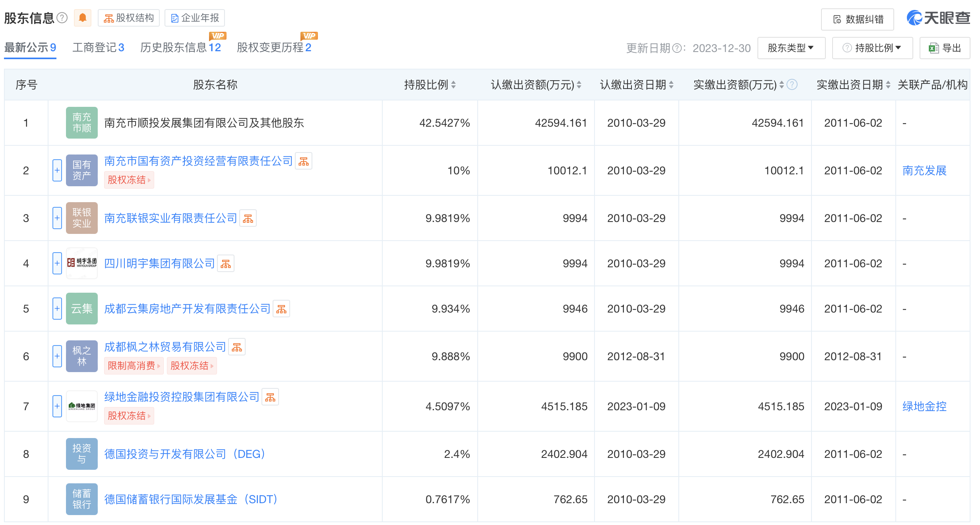Viewport: 980px width, 525px height.
Task: Expand row 7 绿地金融投资控股 plus toggle
Action: [x=57, y=406]
